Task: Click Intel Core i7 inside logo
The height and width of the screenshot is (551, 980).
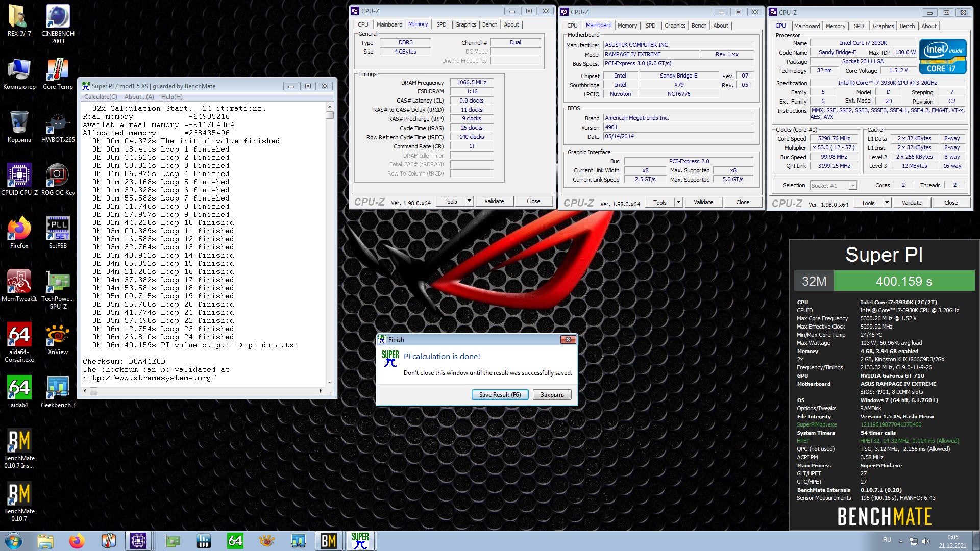Action: click(x=943, y=57)
